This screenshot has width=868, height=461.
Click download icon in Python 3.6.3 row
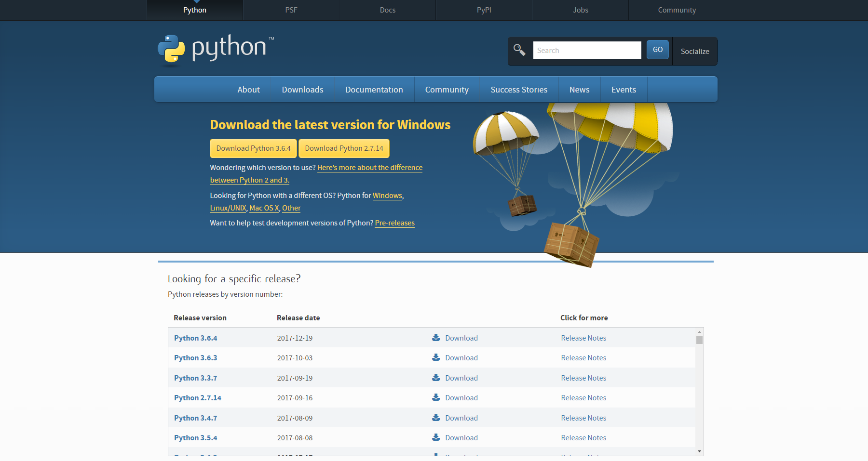pos(436,357)
